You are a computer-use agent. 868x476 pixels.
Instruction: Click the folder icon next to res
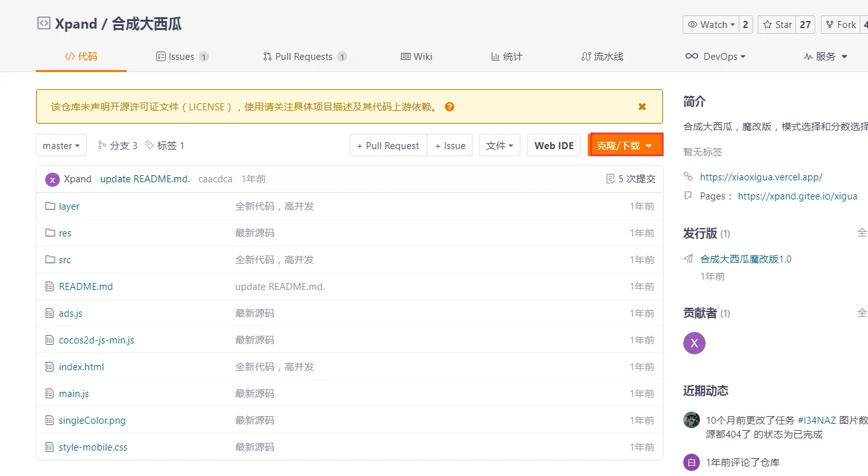50,233
